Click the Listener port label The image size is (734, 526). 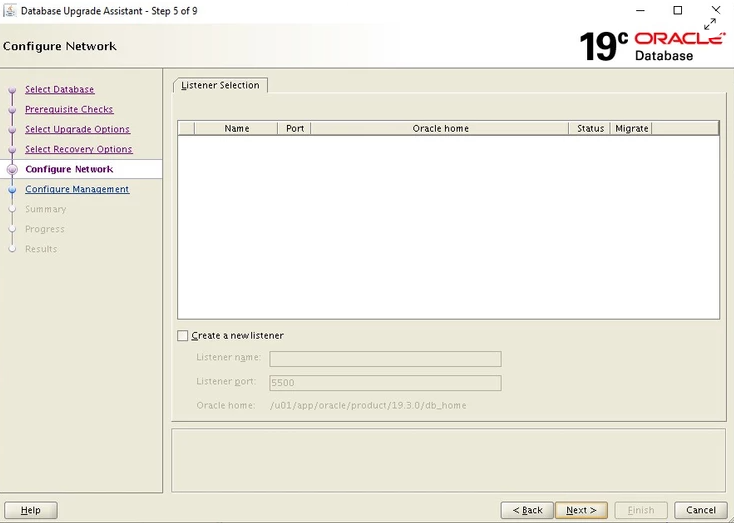[226, 381]
